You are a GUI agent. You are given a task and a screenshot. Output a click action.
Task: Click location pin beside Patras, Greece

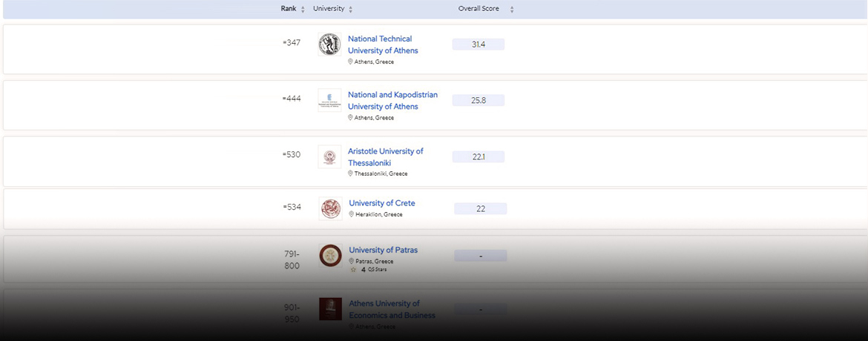pos(351,261)
